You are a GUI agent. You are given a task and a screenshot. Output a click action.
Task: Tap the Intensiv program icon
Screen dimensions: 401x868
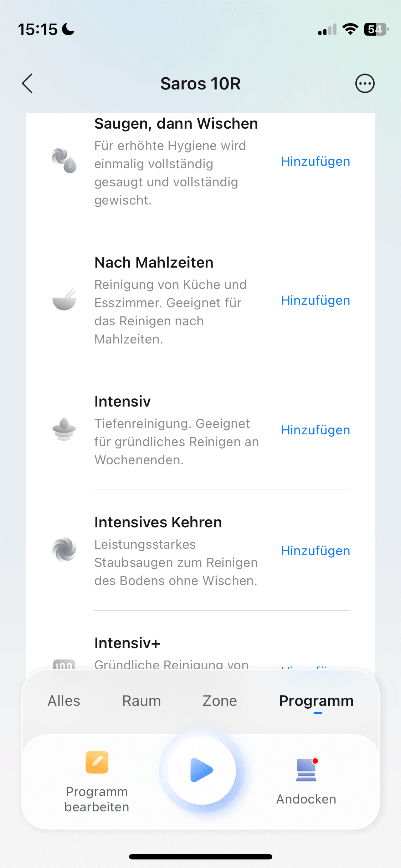pyautogui.click(x=64, y=429)
